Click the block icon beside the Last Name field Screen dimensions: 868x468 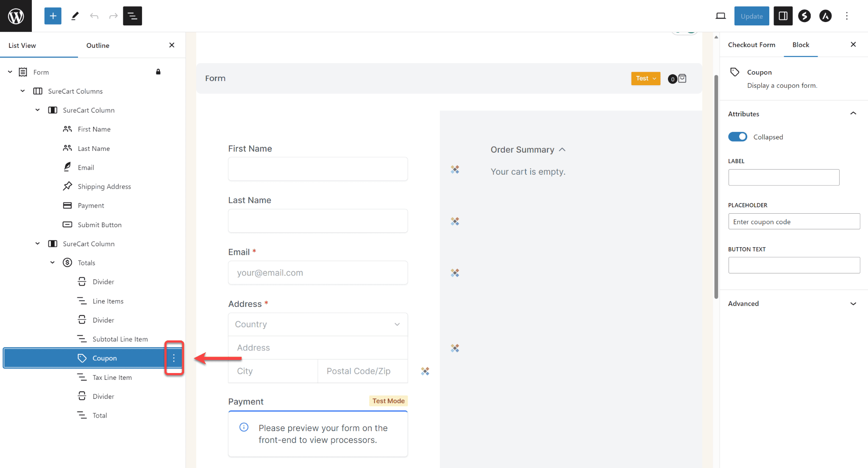pos(455,221)
